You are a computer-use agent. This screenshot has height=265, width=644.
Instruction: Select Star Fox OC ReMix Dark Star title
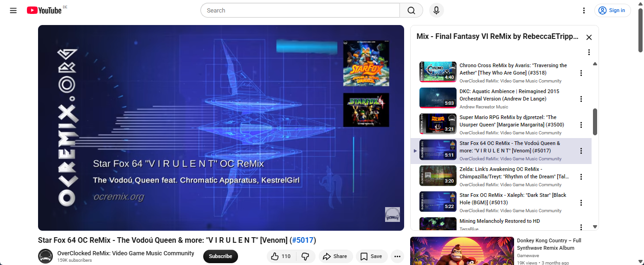point(513,199)
